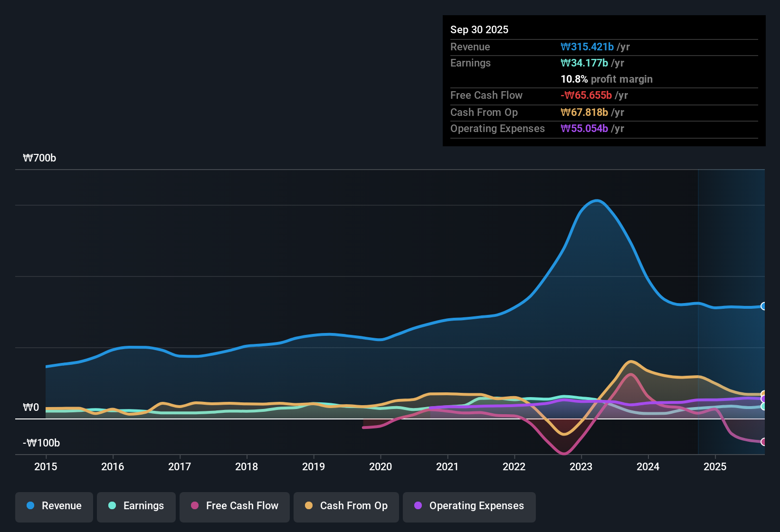Select the blue Revenue endpoint marker on chart
This screenshot has height=532, width=780.
click(763, 307)
